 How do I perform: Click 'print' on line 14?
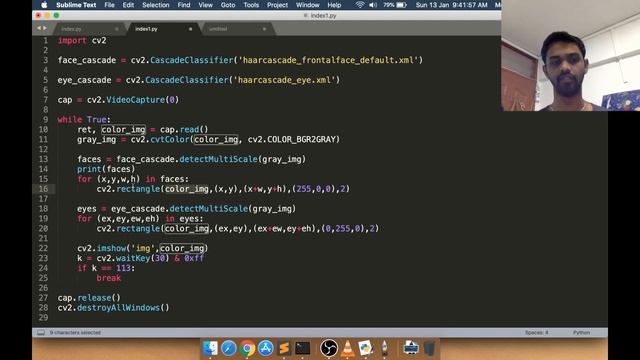(x=89, y=169)
